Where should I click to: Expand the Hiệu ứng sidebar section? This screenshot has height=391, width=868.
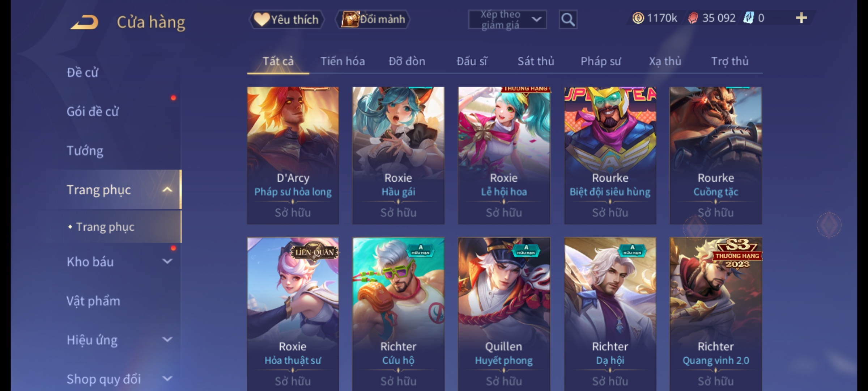tap(167, 340)
